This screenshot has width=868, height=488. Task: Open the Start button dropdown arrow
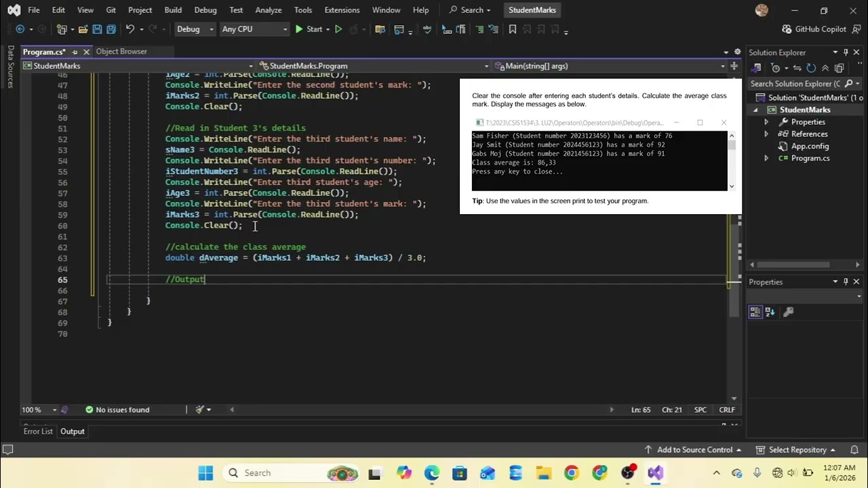(327, 29)
